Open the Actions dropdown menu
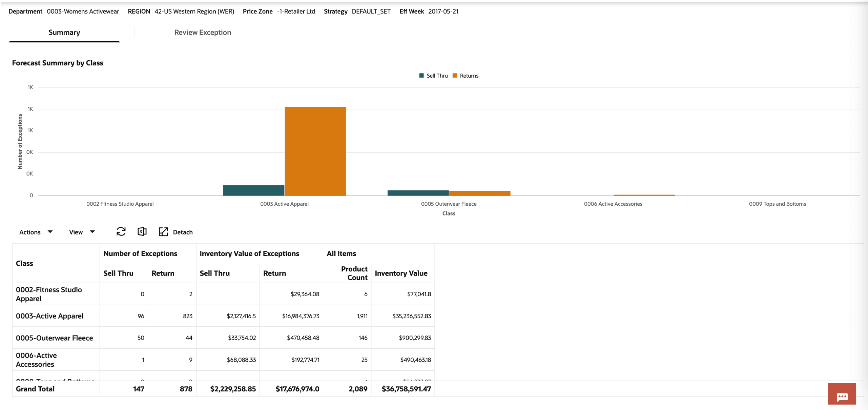Viewport: 868px width, 410px height. coord(36,232)
